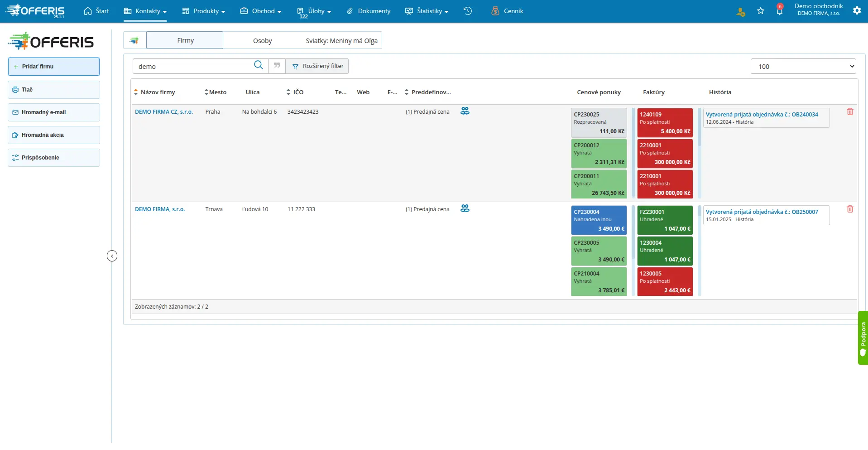Image resolution: width=868 pixels, height=450 pixels.
Task: Sort the table by Názov firmy
Action: [x=155, y=92]
